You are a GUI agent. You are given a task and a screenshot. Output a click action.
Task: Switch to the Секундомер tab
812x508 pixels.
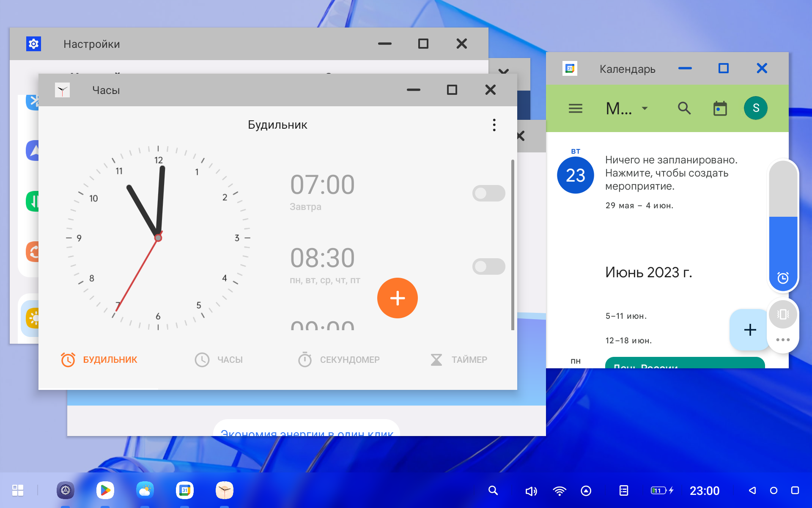tap(339, 360)
